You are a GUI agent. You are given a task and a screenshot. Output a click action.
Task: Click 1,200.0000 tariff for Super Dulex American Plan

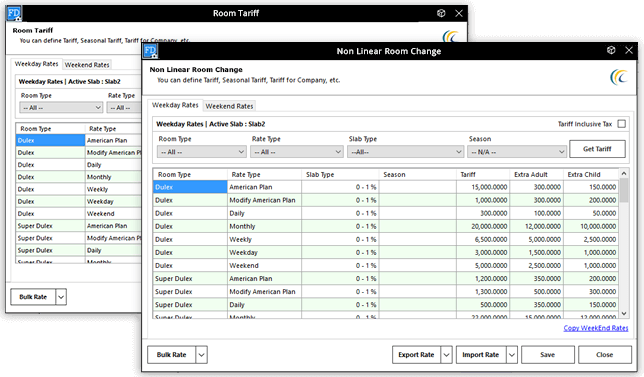tap(483, 278)
